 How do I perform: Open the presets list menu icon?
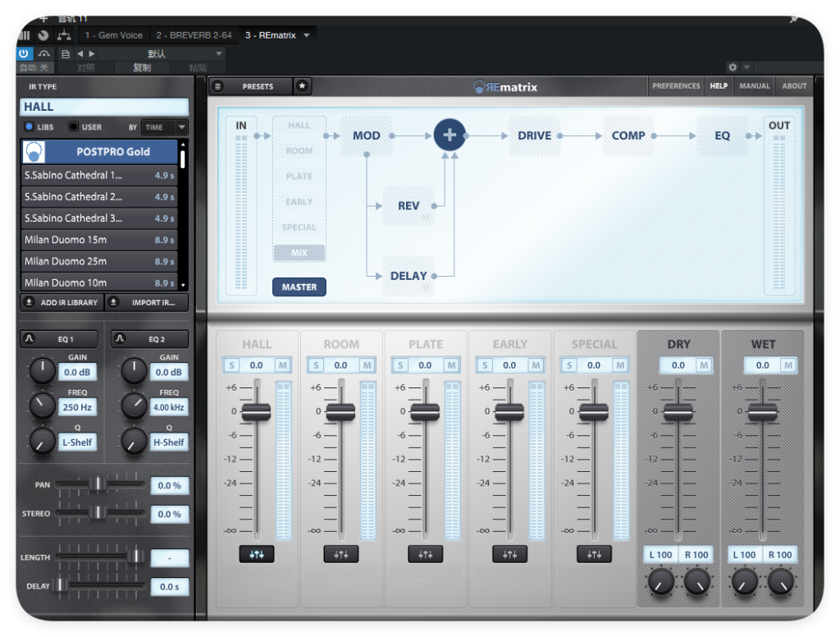tap(217, 86)
